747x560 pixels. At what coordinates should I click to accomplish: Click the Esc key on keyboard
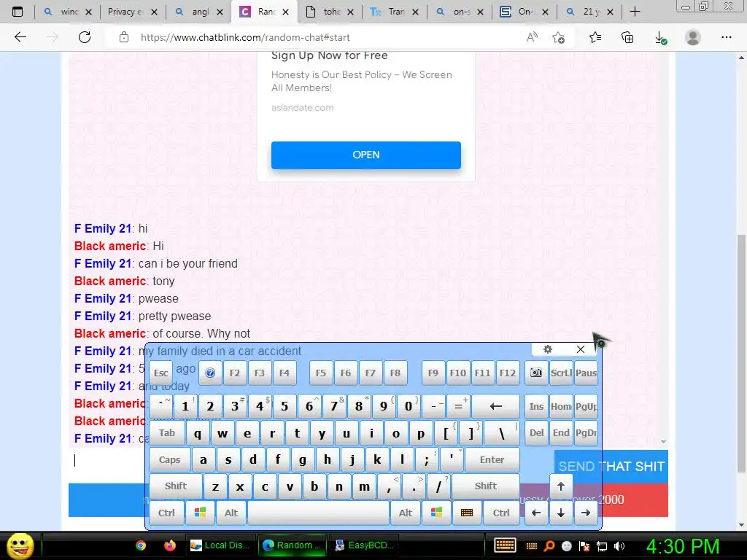pyautogui.click(x=161, y=373)
